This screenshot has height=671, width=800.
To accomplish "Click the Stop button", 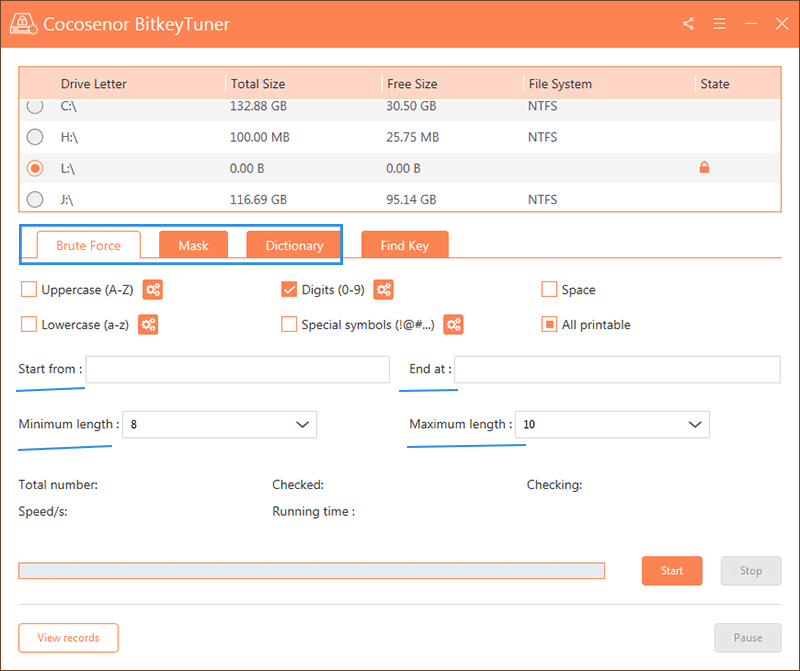I will [751, 570].
